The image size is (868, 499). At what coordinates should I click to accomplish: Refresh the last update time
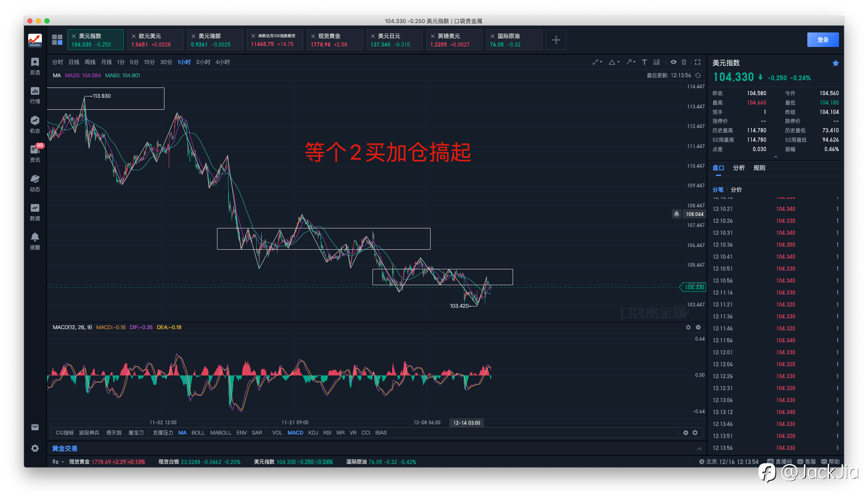click(698, 75)
